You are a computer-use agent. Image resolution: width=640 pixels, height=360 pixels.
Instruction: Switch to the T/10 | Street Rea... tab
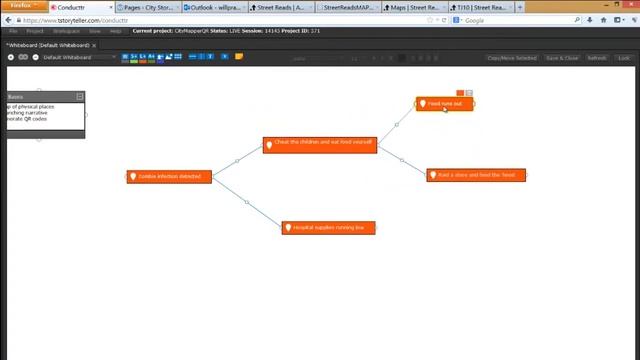click(x=481, y=7)
